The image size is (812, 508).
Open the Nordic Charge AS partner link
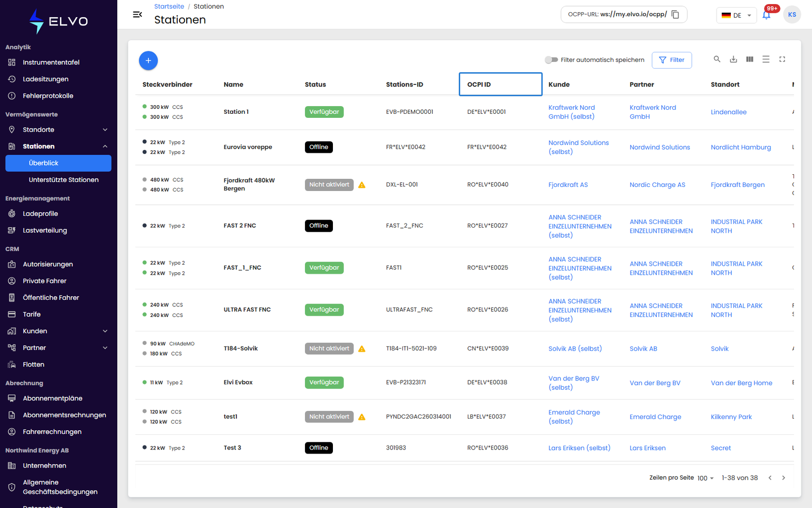pos(657,185)
